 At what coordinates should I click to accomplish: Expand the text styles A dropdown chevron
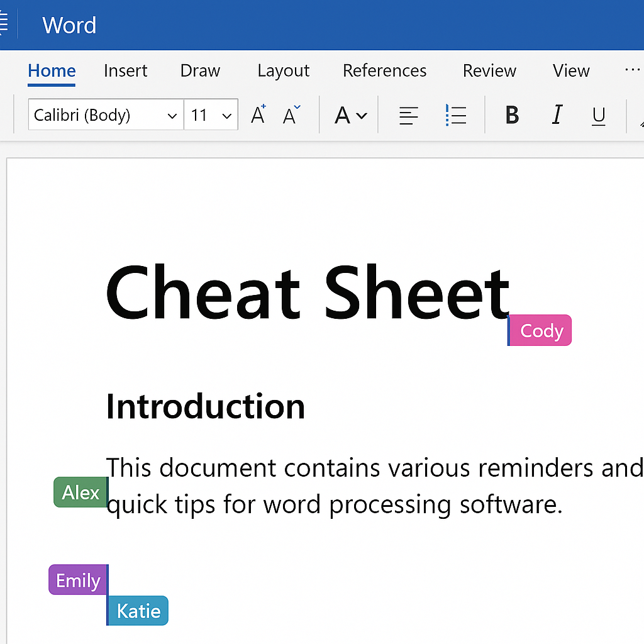362,116
